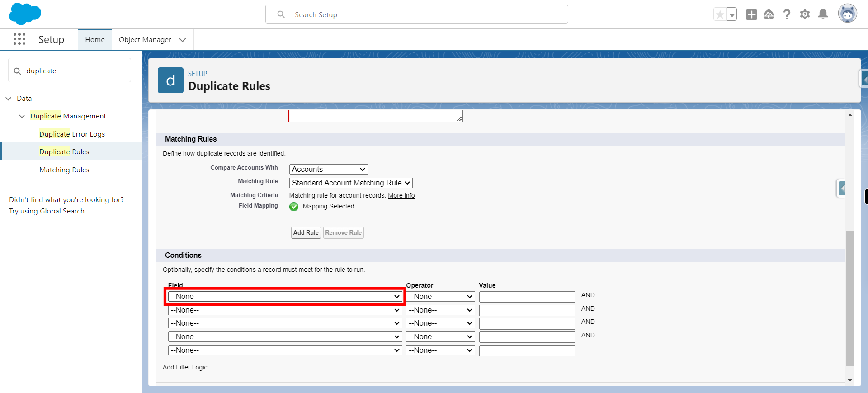868x393 pixels.
Task: Click the Mapping Selected link
Action: point(329,206)
